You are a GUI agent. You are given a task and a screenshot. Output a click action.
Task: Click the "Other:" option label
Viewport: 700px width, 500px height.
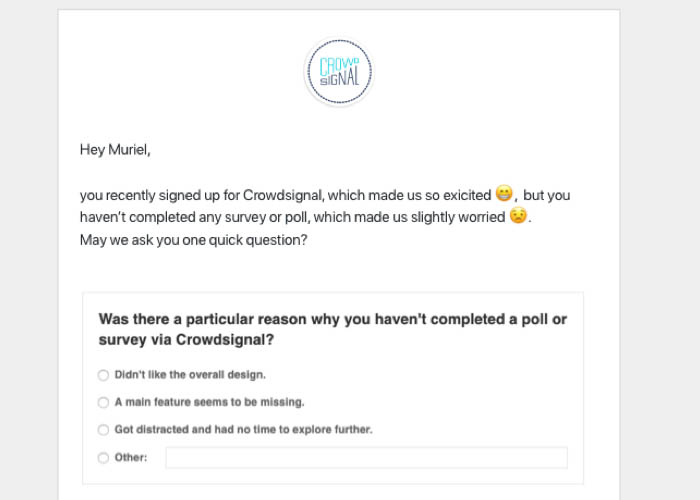click(x=131, y=458)
